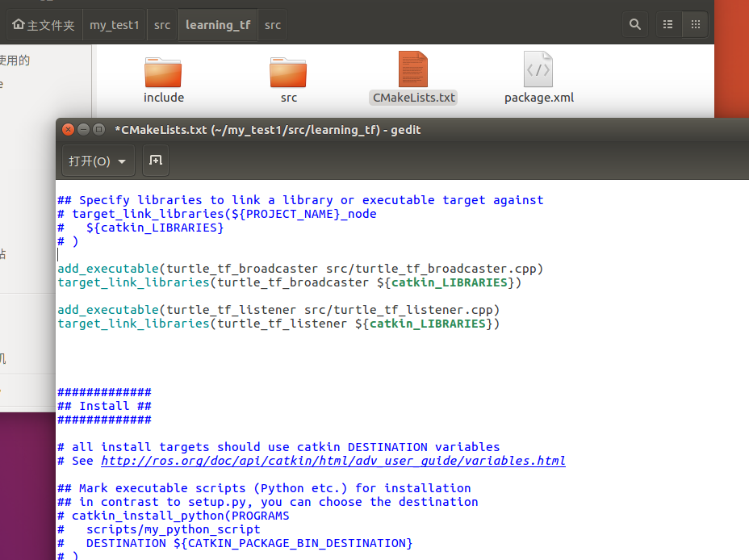Click the '# catkin_install_python(PROGRAMS' line
Viewport: 749px width, 560px height.
point(174,516)
